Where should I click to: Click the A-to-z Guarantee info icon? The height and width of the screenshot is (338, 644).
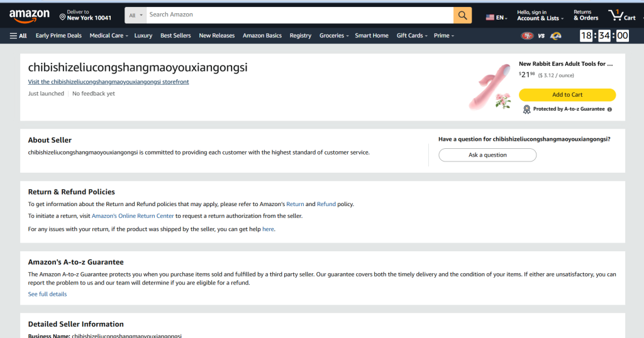point(609,109)
